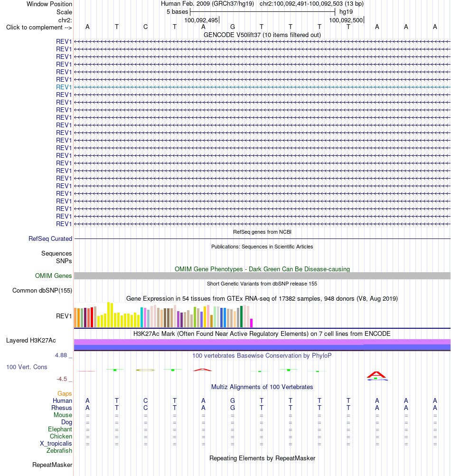Click the REV1 label beside GTEx bar chart

64,316
